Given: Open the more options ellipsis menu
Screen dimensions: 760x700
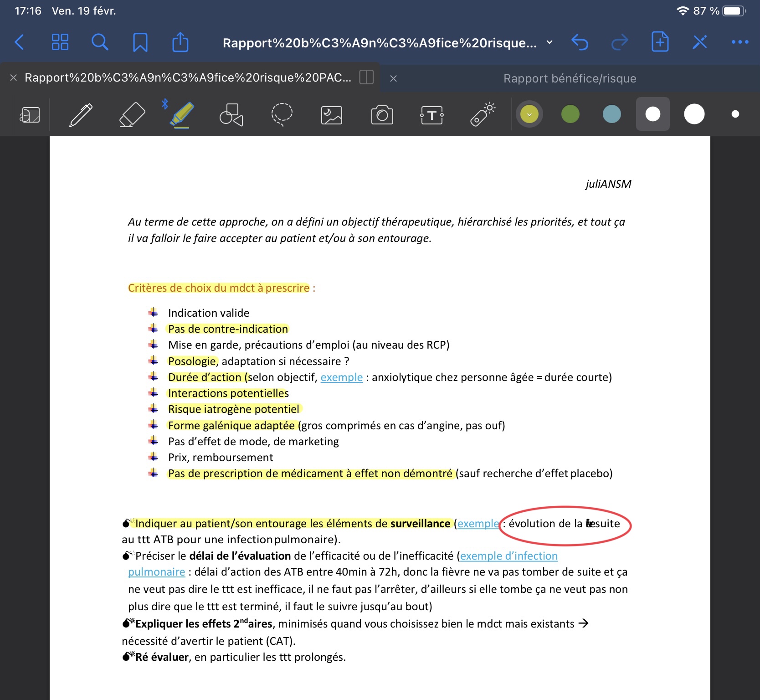Looking at the screenshot, I should click(x=739, y=42).
